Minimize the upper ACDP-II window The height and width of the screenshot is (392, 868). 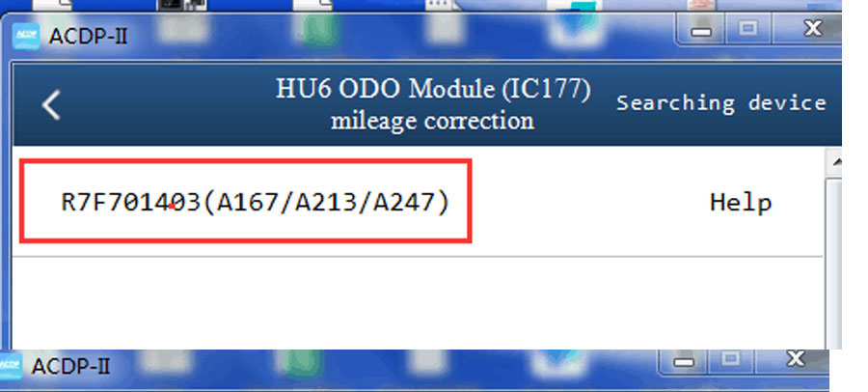pos(701,31)
